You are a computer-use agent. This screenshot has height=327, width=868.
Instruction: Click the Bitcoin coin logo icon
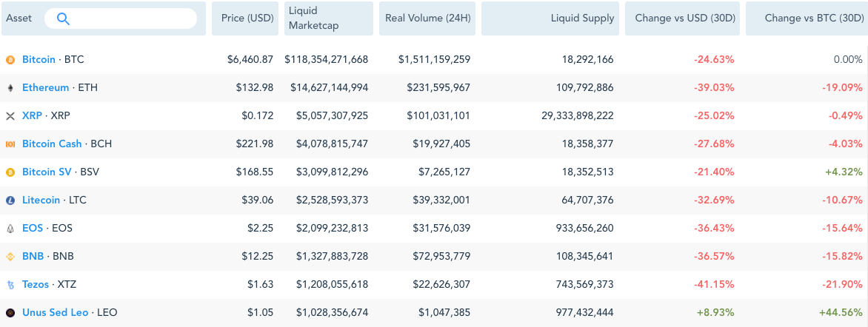(10, 60)
